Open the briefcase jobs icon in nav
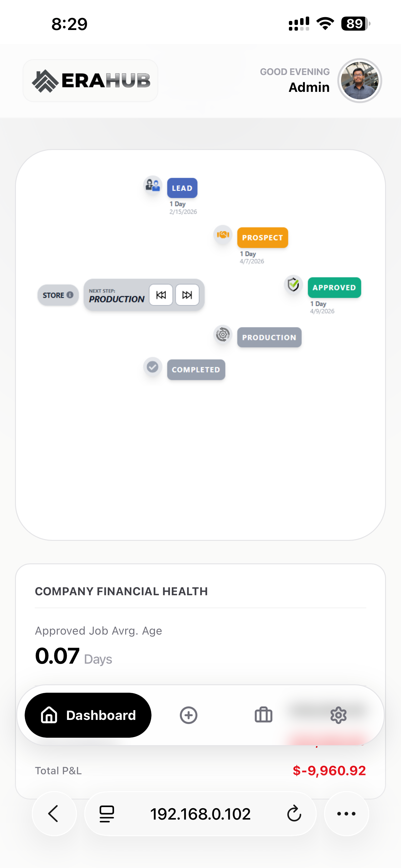Viewport: 401px width, 868px height. (263, 715)
